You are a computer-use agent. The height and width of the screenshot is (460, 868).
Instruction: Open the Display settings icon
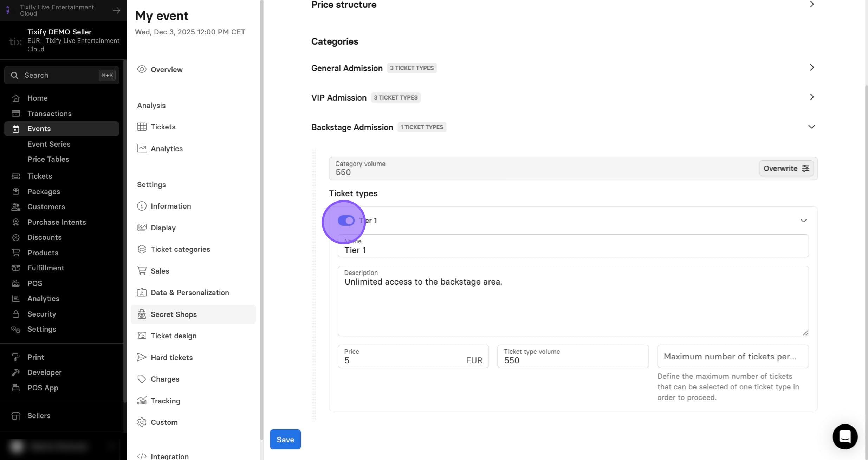pos(142,228)
